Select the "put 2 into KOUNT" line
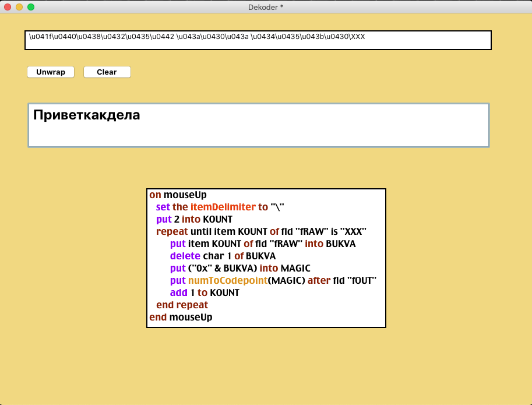This screenshot has height=405, width=532. click(194, 219)
